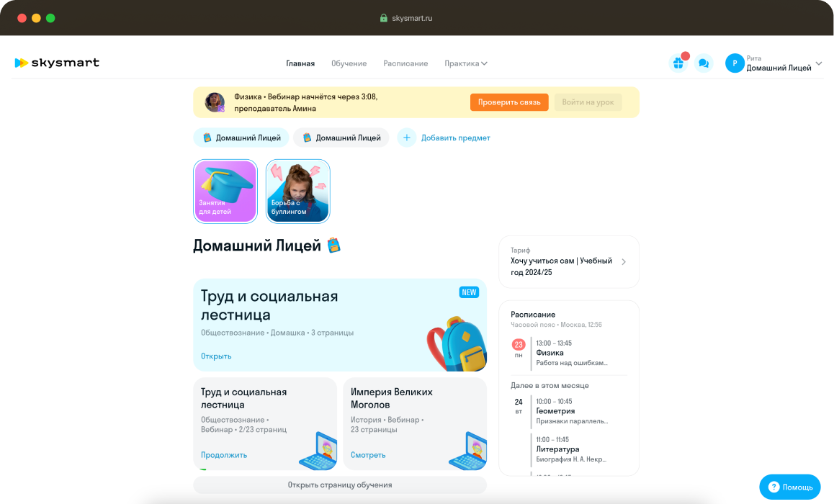Click the Расписание panel heading

coord(533,314)
